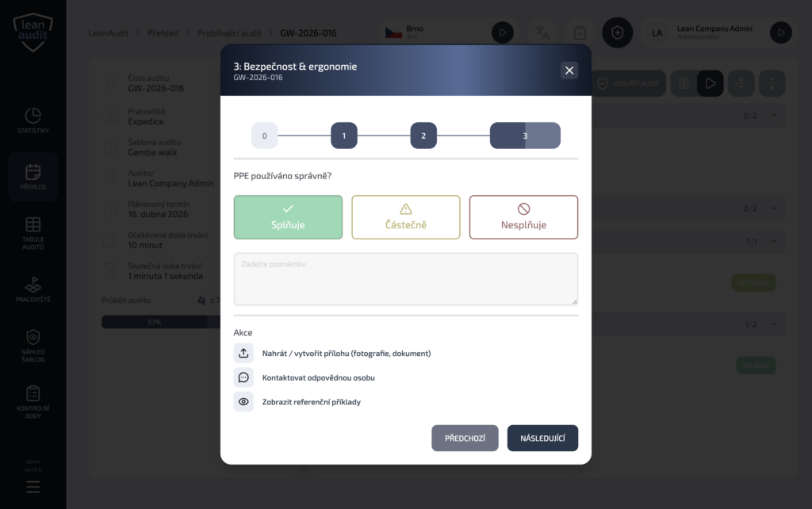Click the Předchozí button
Viewport: 812px width, 509px height.
[x=465, y=438]
